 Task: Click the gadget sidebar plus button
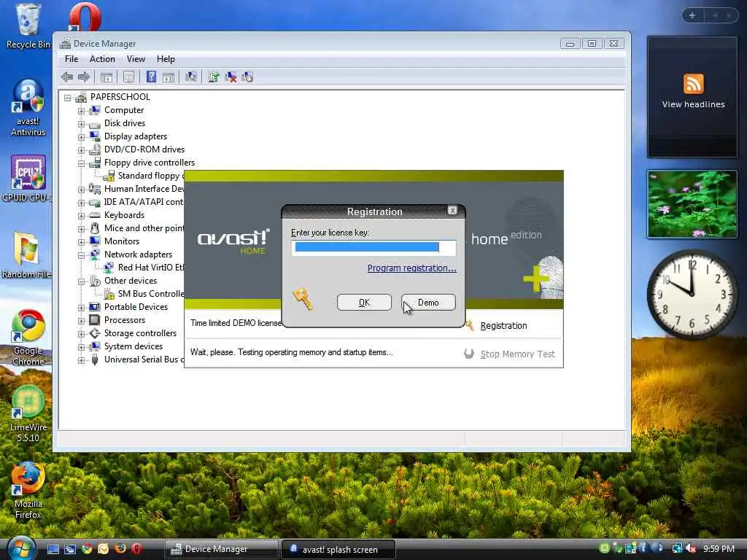[x=692, y=15]
